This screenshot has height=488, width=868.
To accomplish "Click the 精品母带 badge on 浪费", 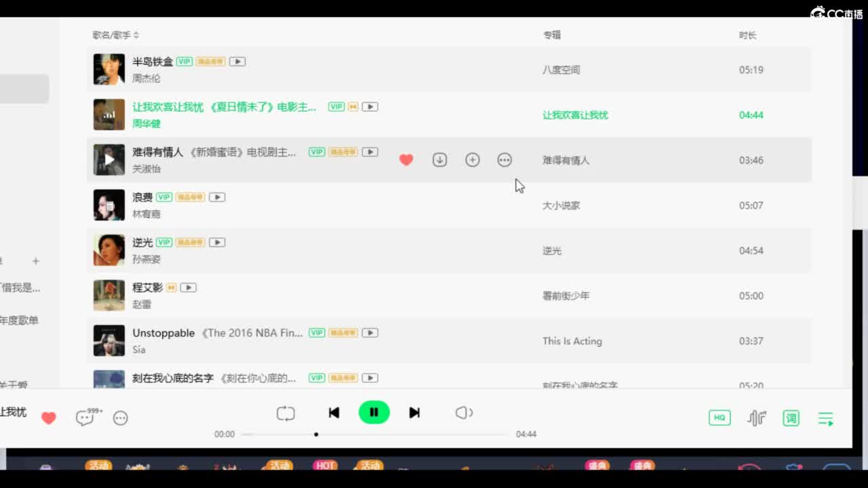I will click(191, 197).
